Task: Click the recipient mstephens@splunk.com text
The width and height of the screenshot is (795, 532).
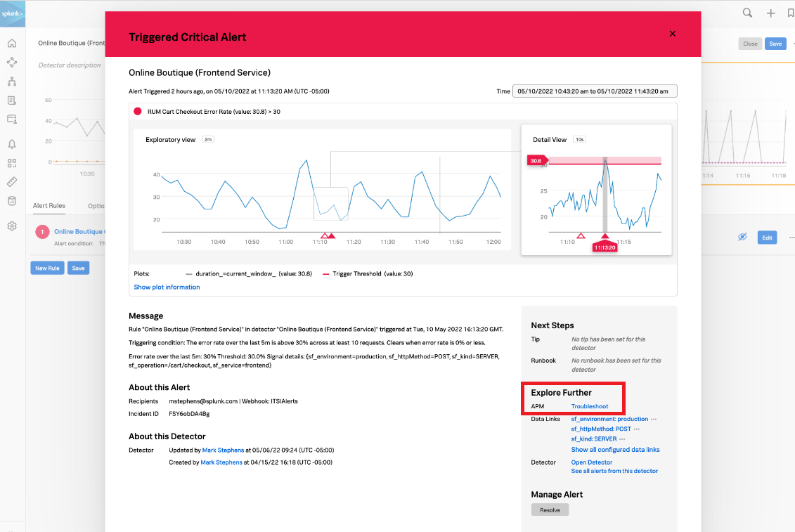Action: pyautogui.click(x=203, y=401)
